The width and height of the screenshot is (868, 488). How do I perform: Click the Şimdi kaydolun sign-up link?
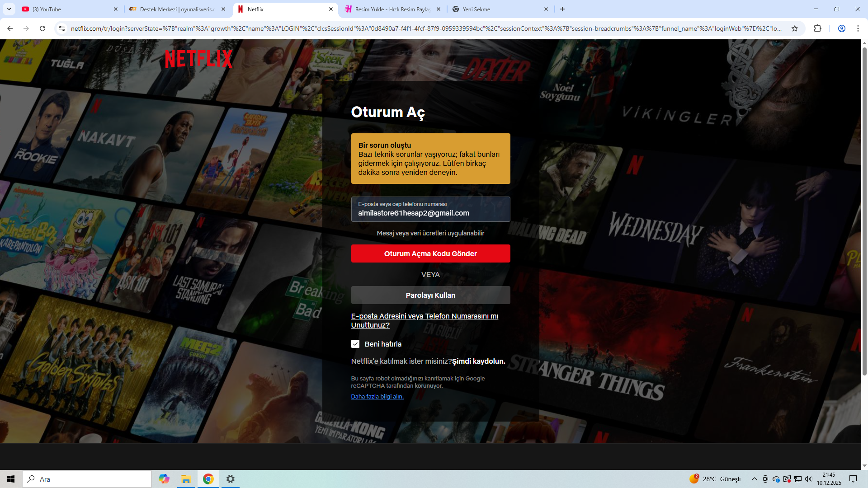(x=479, y=361)
